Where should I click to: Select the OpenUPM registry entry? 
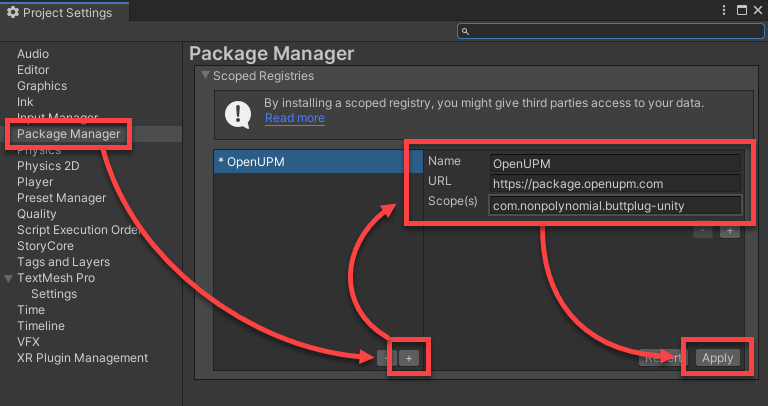(318, 162)
